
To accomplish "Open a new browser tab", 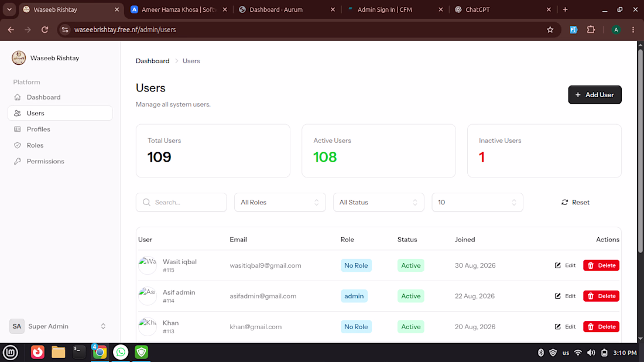I will (x=565, y=9).
